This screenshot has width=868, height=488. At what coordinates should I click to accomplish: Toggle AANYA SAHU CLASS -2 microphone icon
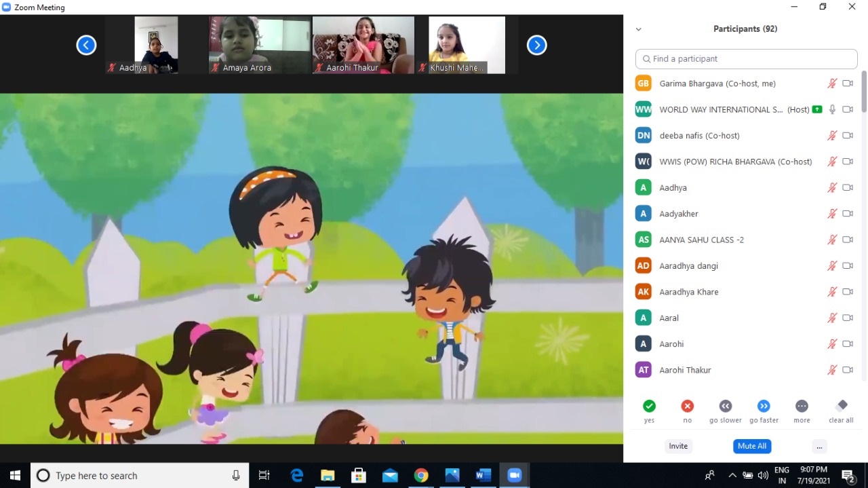click(x=832, y=240)
